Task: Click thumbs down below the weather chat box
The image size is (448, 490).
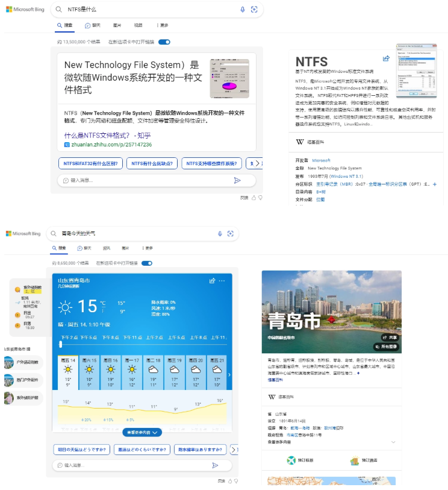Action: point(236,481)
